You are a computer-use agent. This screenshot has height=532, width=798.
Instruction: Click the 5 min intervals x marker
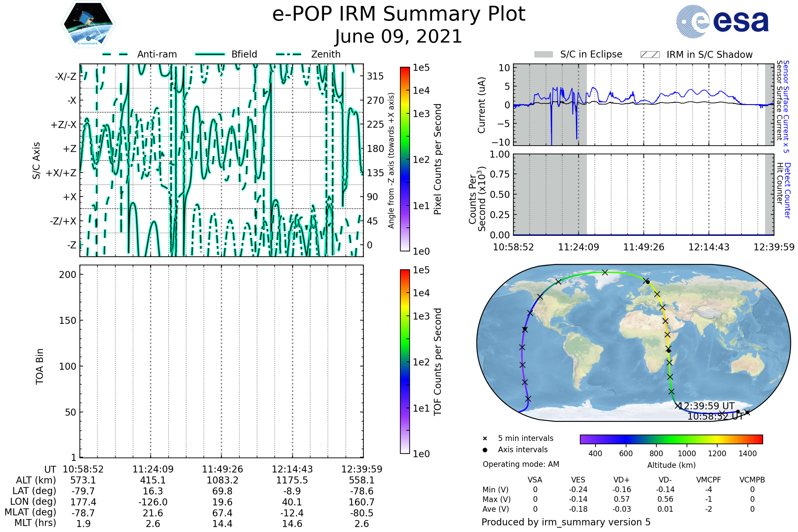click(485, 439)
